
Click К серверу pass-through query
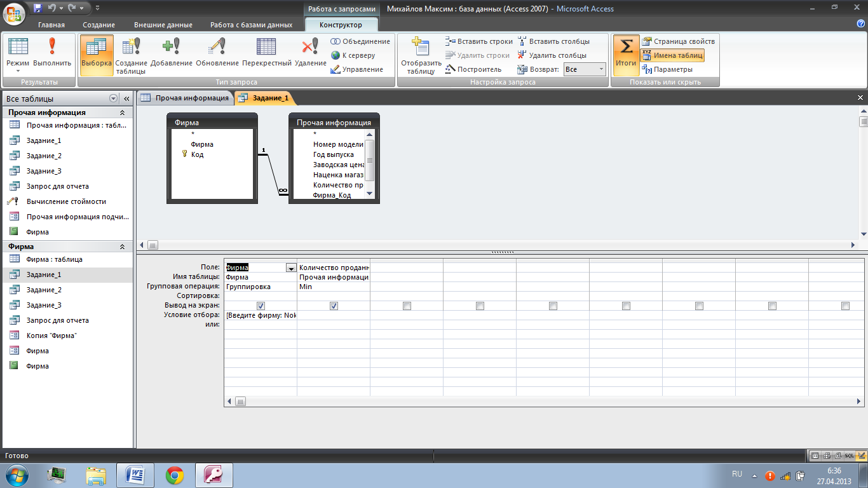[x=353, y=55]
